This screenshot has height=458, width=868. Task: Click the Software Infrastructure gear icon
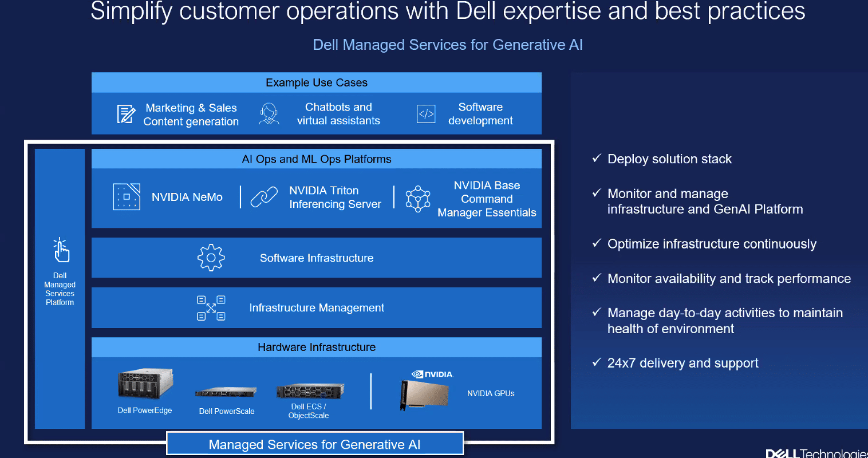point(211,258)
